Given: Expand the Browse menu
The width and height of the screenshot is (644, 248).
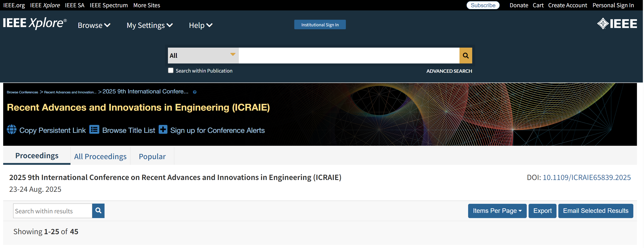Looking at the screenshot, I should tap(94, 25).
